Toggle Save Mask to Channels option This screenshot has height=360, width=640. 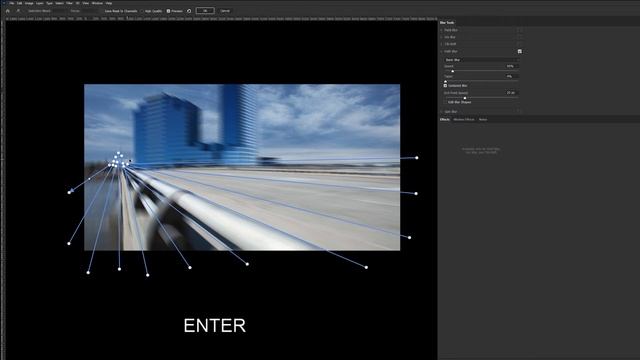click(121, 11)
